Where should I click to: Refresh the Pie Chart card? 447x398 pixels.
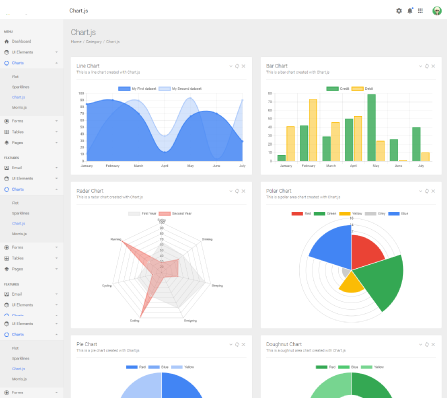(237, 344)
